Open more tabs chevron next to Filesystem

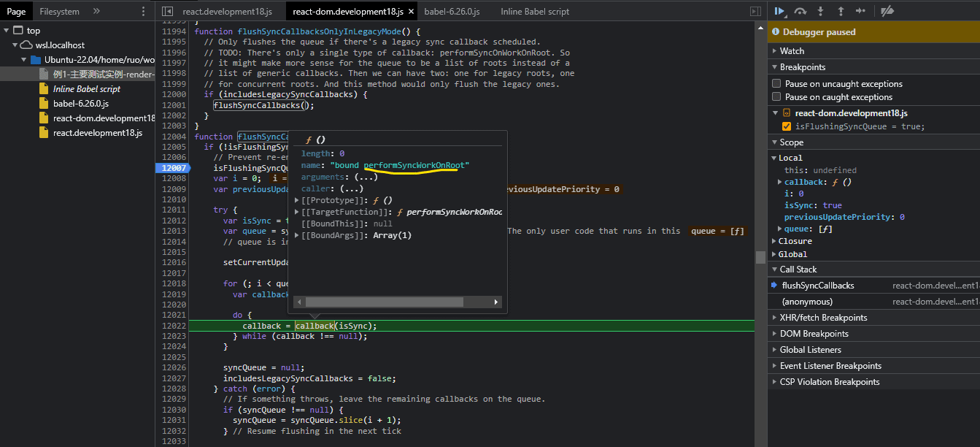[x=97, y=12]
